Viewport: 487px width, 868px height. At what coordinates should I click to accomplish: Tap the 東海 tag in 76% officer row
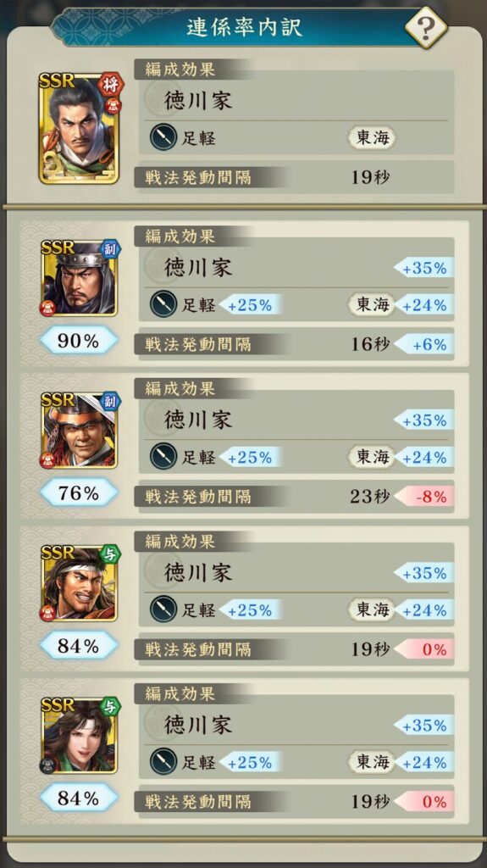click(x=372, y=457)
